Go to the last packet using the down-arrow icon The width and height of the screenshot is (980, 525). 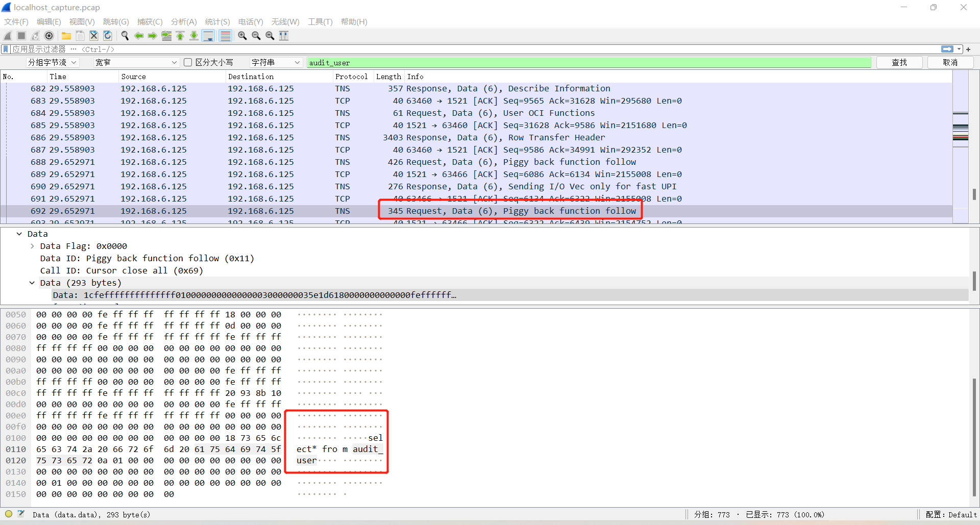194,36
